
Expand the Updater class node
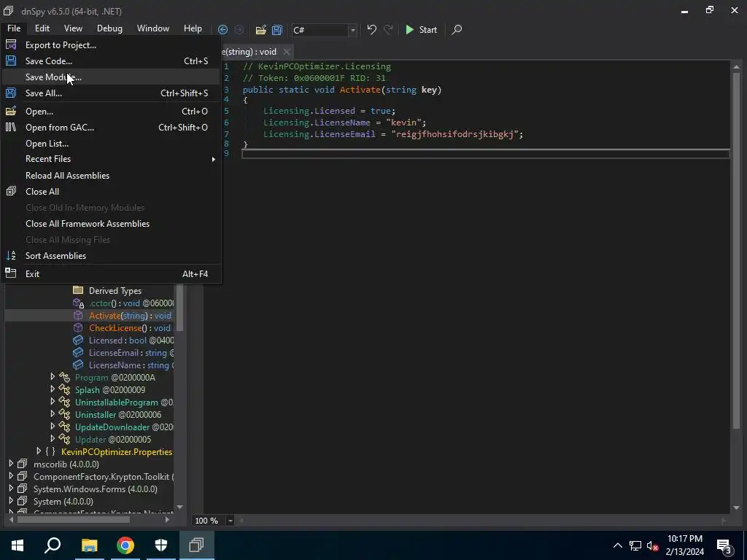pyautogui.click(x=53, y=439)
